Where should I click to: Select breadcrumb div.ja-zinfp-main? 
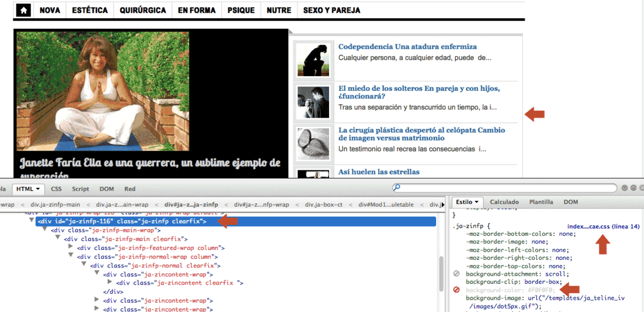56,204
